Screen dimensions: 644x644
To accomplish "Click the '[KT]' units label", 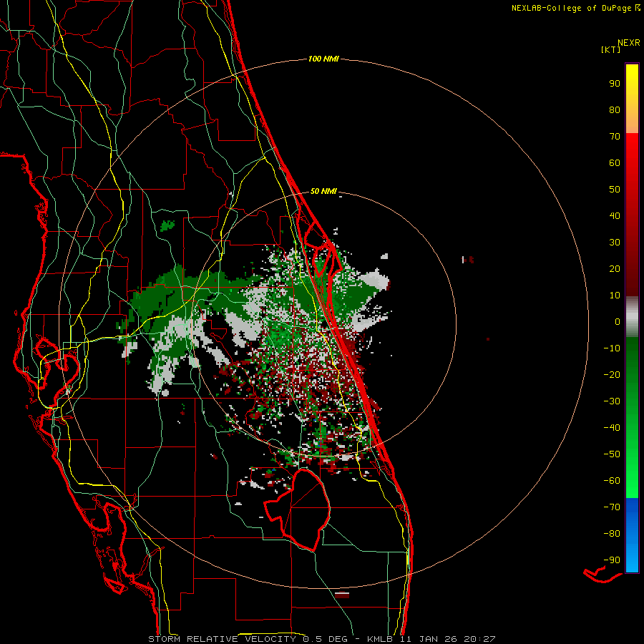I will click(x=611, y=49).
